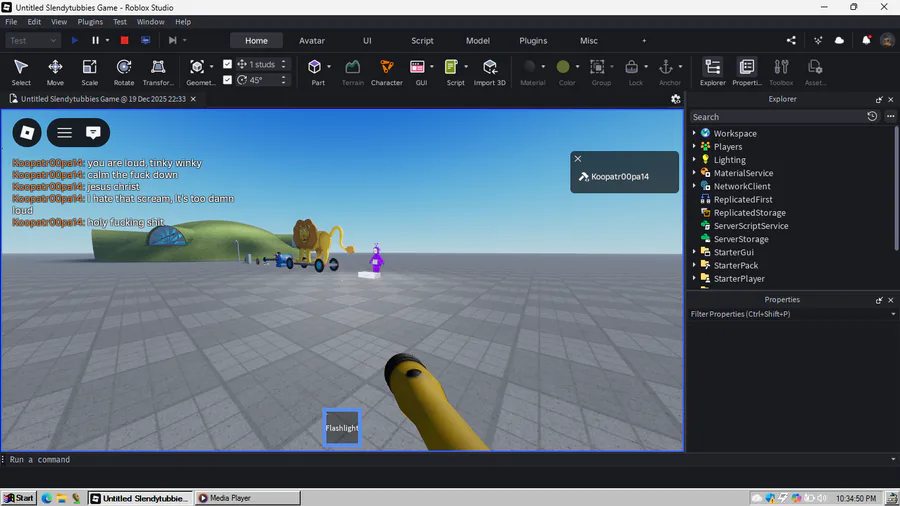Image resolution: width=900 pixels, height=506 pixels.
Task: Select ServerScriptService in Explorer
Action: point(750,225)
